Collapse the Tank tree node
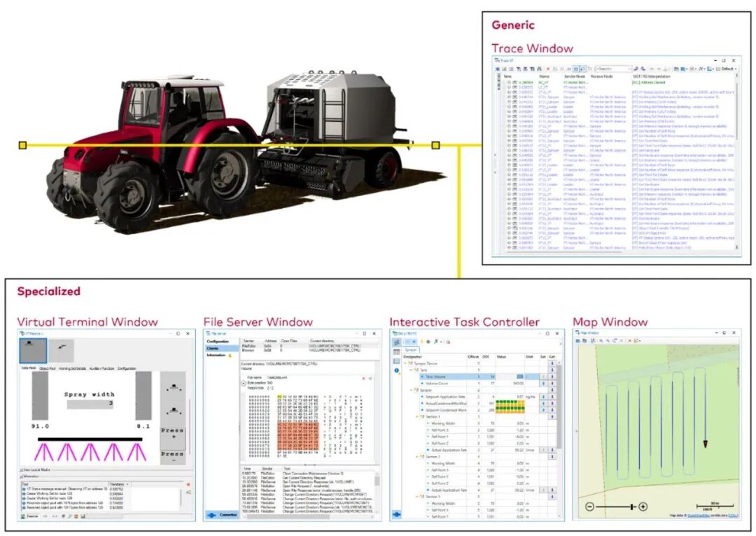The width and height of the screenshot is (756, 536). coord(412,370)
